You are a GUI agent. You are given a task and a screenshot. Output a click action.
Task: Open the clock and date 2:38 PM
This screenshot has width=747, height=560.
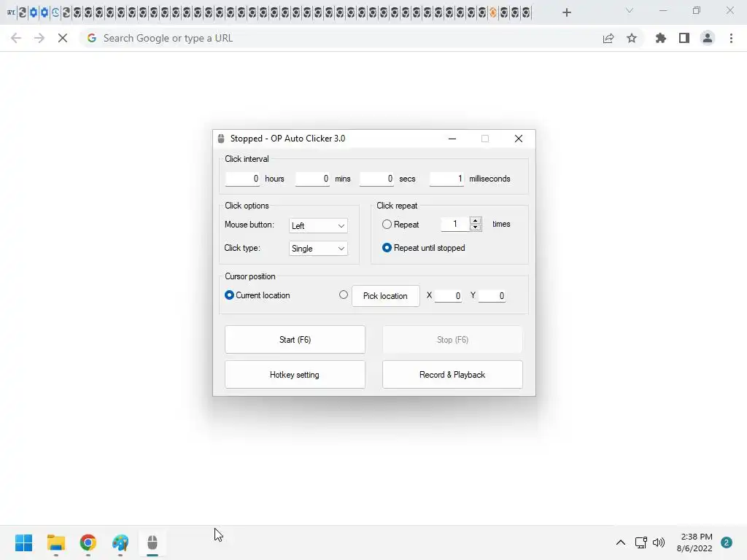(694, 542)
